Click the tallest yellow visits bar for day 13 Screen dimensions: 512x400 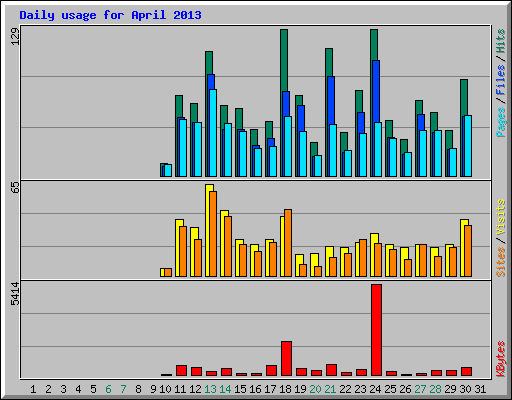tap(208, 230)
